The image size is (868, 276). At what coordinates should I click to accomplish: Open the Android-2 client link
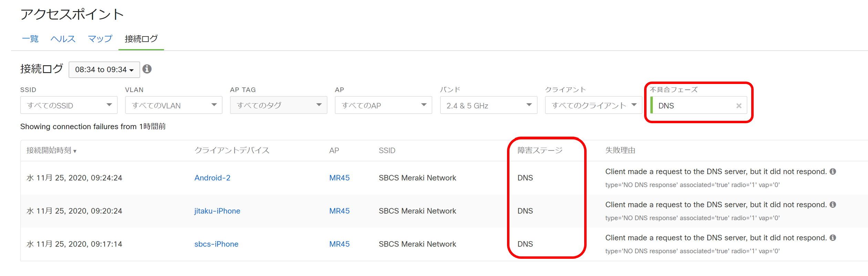pos(212,178)
